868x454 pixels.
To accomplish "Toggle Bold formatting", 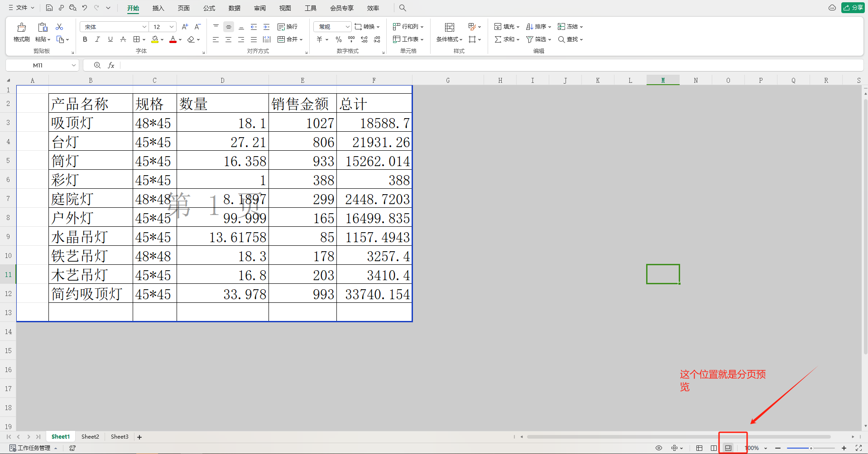I will [85, 39].
